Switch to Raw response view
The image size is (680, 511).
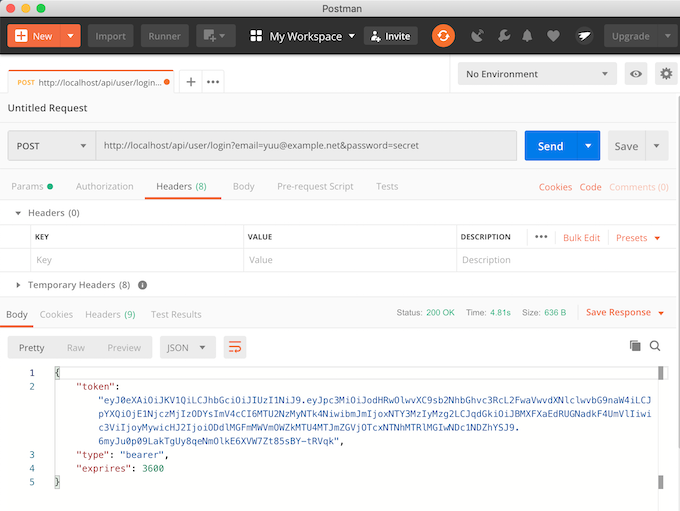76,348
